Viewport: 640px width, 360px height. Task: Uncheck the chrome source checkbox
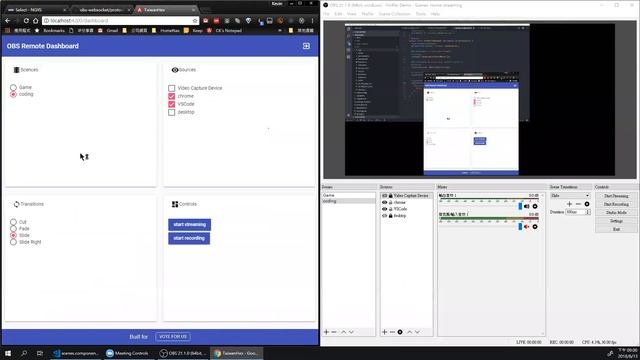coord(171,96)
